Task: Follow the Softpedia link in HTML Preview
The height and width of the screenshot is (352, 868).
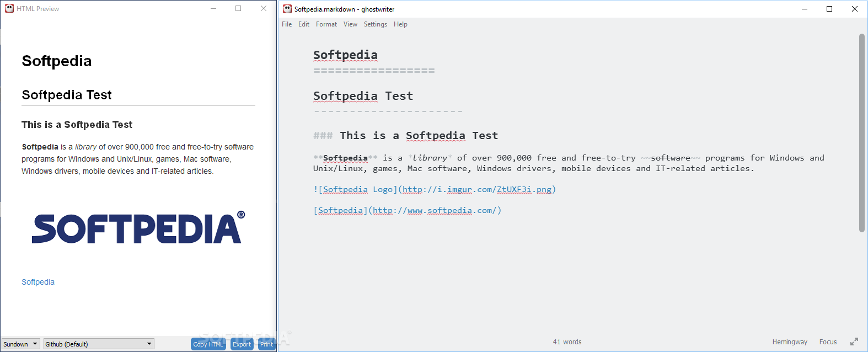Action: [38, 282]
